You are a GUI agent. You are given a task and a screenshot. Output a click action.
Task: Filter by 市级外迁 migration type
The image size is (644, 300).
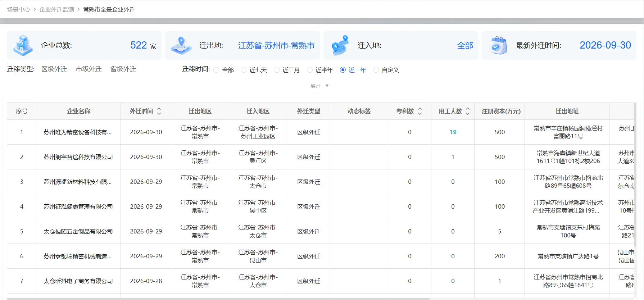pyautogui.click(x=89, y=69)
